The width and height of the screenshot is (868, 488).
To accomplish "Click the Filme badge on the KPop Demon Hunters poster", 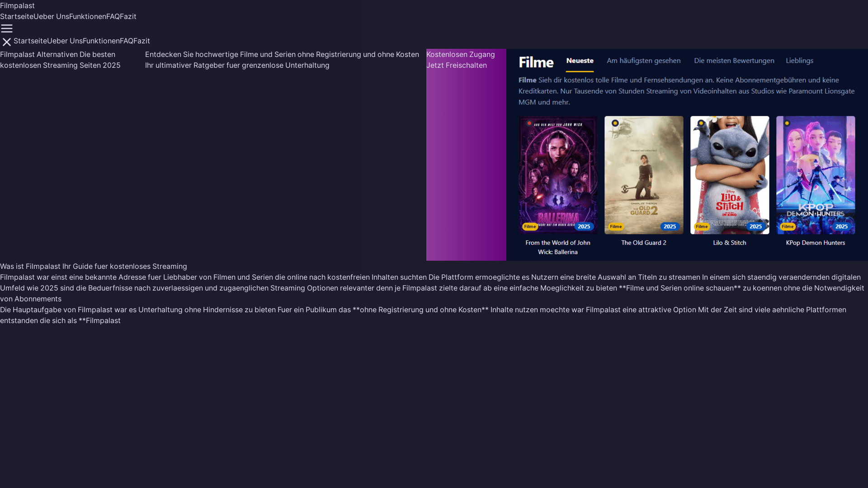I will [788, 226].
